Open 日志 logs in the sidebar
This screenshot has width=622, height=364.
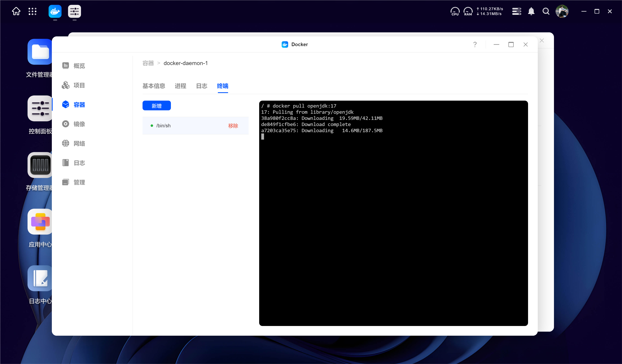click(73, 163)
